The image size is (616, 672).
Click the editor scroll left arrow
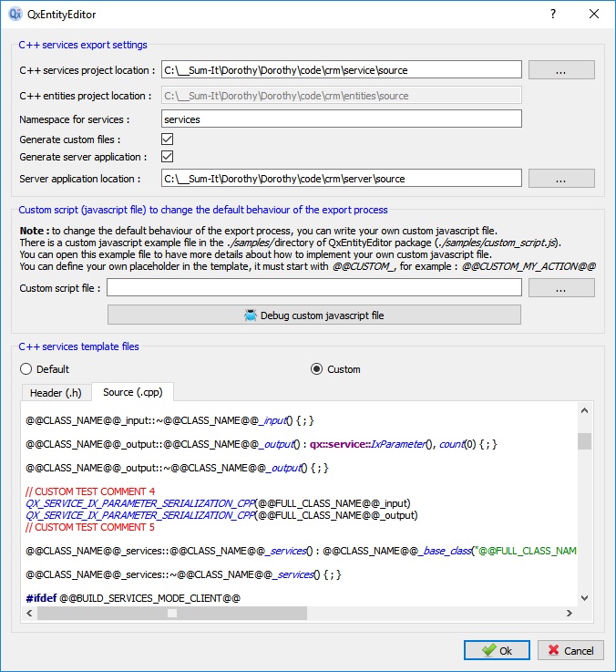click(x=29, y=614)
